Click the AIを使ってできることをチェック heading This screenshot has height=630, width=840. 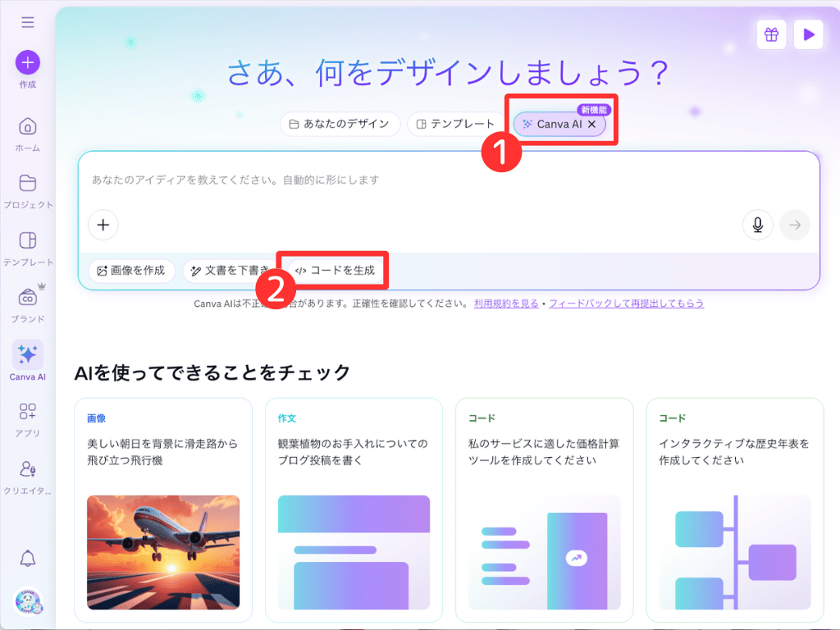[212, 372]
